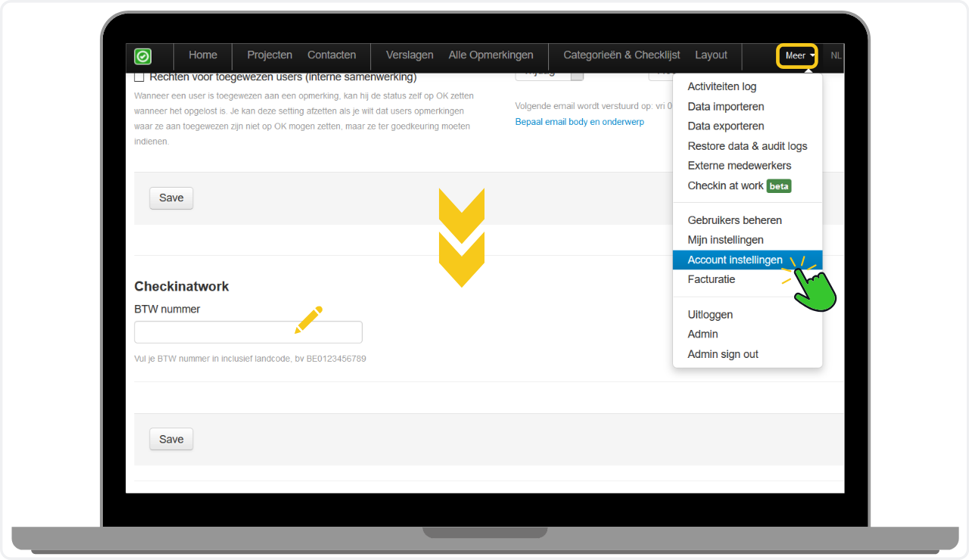The height and width of the screenshot is (560, 969).
Task: Open Facturatie from the Meer menu
Action: (x=747, y=279)
